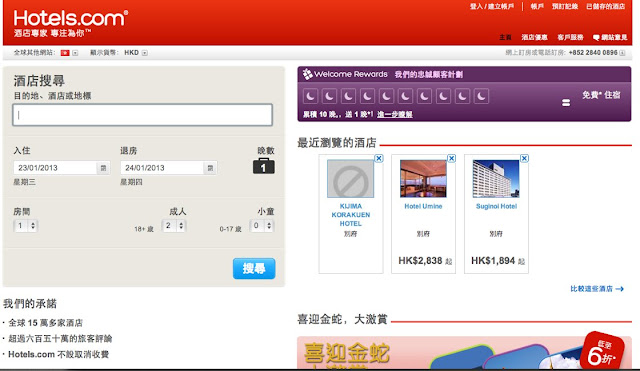Click the blue 搜尋 search button
The width and height of the screenshot is (640, 371).
pos(254,269)
